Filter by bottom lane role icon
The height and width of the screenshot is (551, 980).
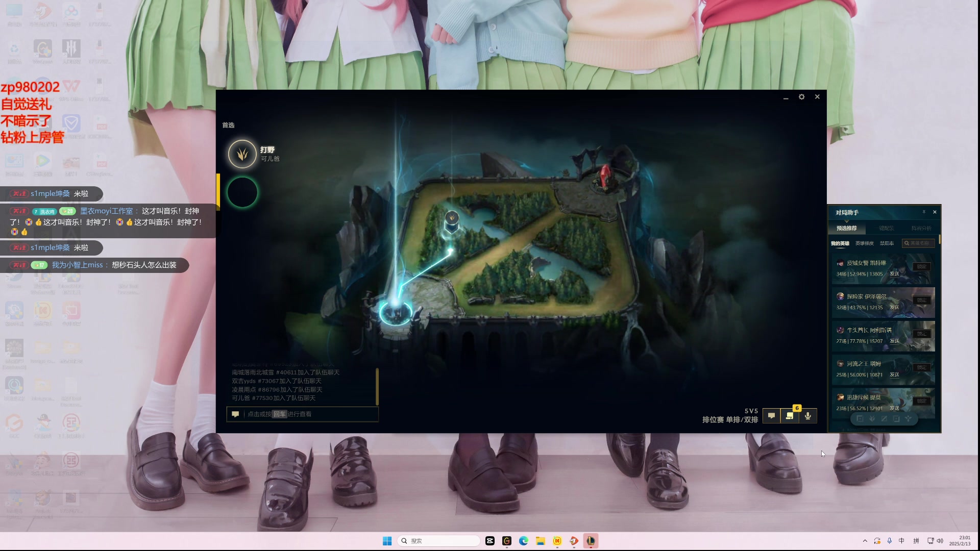(896, 419)
